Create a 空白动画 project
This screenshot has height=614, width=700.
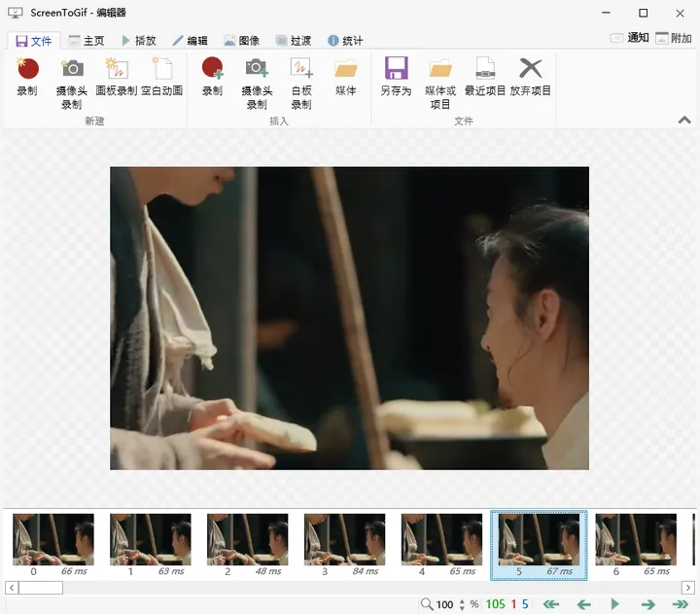point(162,77)
